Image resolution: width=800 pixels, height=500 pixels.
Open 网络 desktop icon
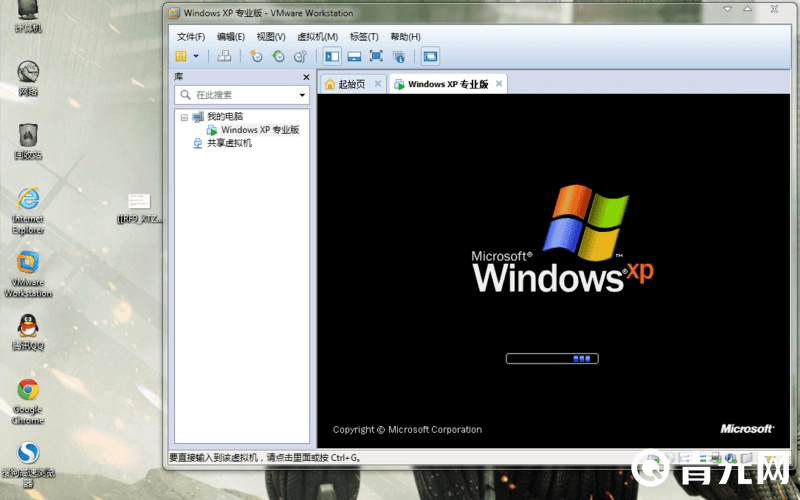pyautogui.click(x=28, y=79)
